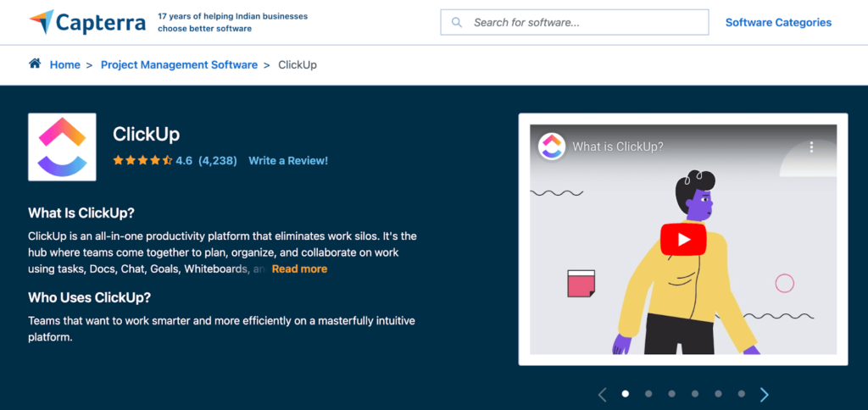Click ClickUp channel avatar in video
This screenshot has height=410, width=868.
pyautogui.click(x=551, y=147)
